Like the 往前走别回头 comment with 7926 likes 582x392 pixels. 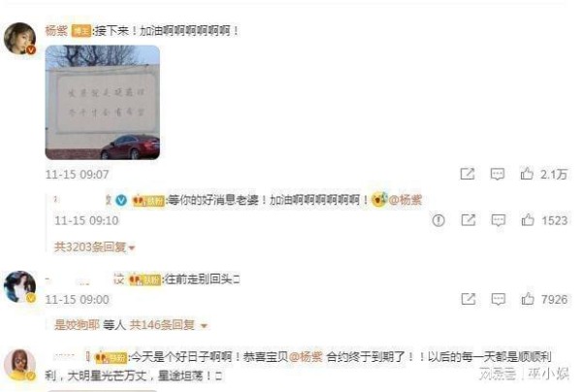(528, 299)
